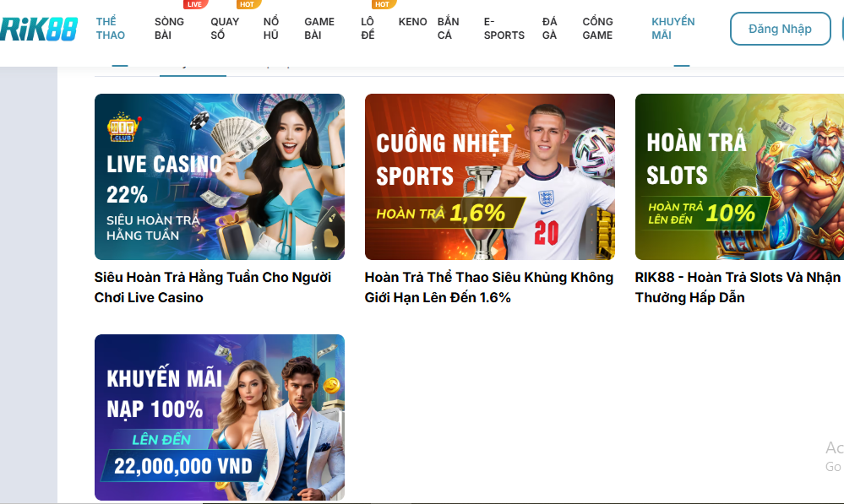The image size is (844, 504).
Task: Open the Đá Gà menu item
Action: 550,29
